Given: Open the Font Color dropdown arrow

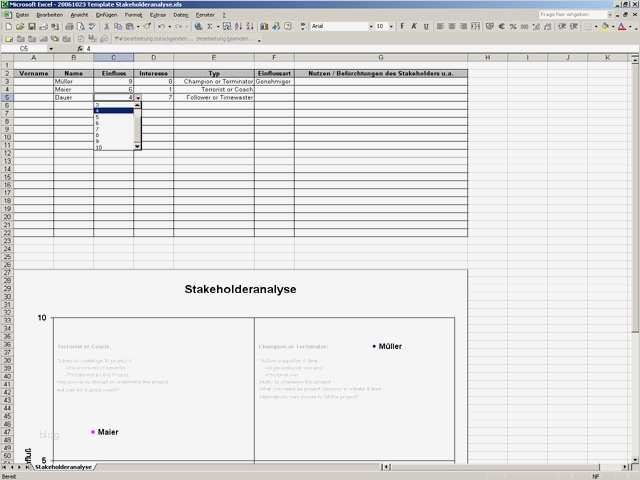Looking at the screenshot, I should (630, 27).
